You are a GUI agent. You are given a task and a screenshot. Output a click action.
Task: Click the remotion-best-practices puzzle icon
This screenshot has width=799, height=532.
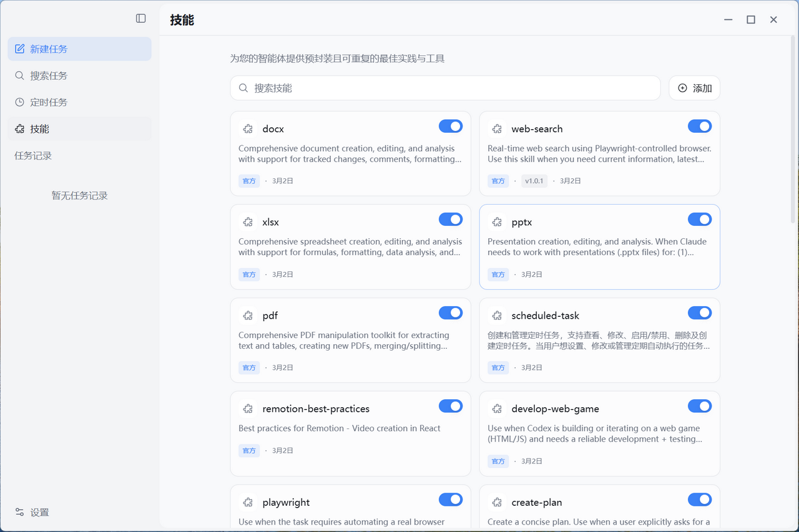pos(248,409)
